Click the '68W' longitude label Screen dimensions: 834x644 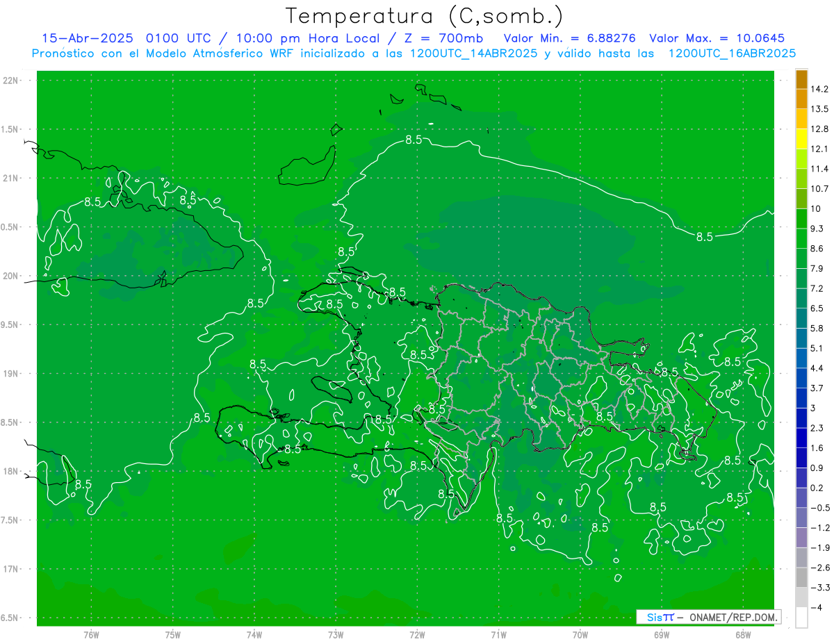point(743,635)
